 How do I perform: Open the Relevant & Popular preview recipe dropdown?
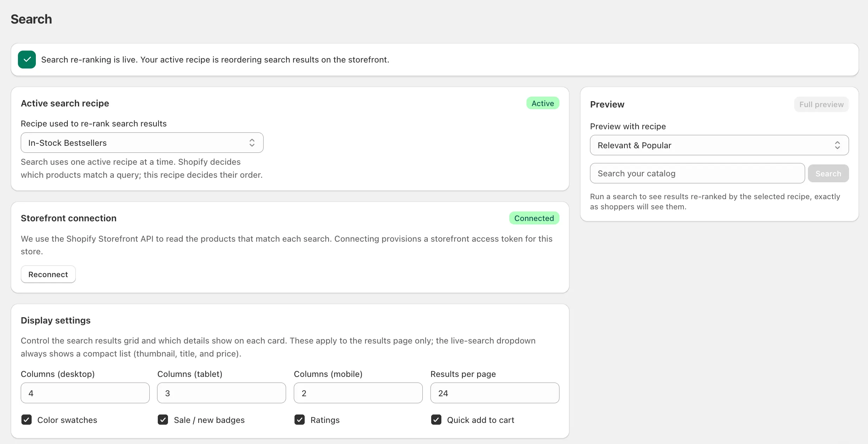[719, 145]
